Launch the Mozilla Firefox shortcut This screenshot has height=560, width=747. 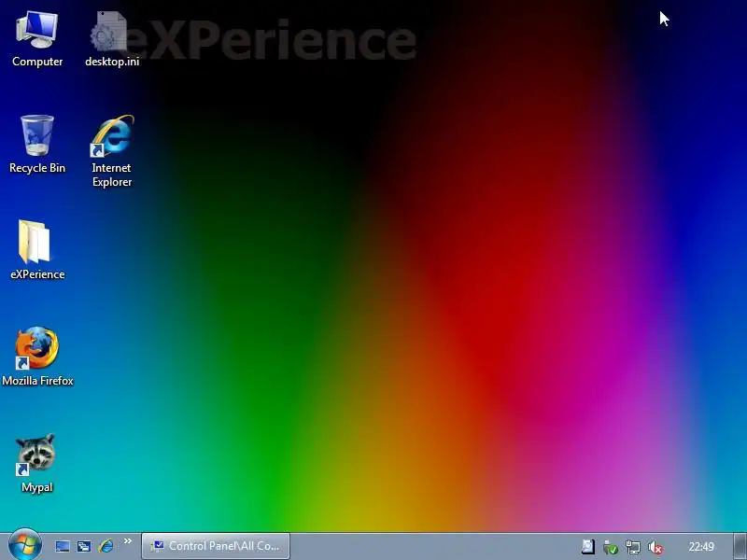37,357
